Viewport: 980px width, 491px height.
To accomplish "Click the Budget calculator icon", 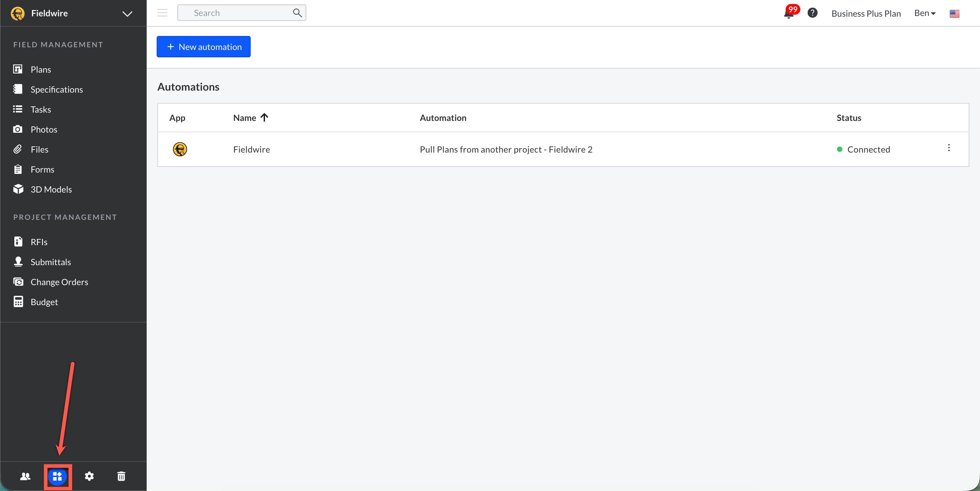I will [18, 301].
